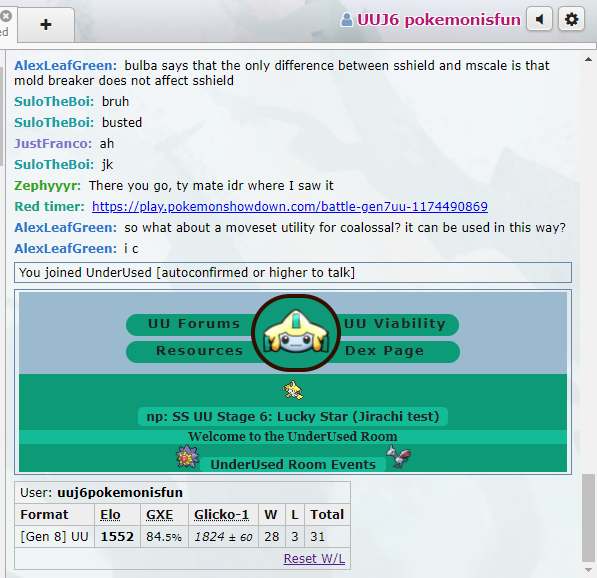
Task: Open UnderUsed Room Events link
Action: [x=293, y=464]
